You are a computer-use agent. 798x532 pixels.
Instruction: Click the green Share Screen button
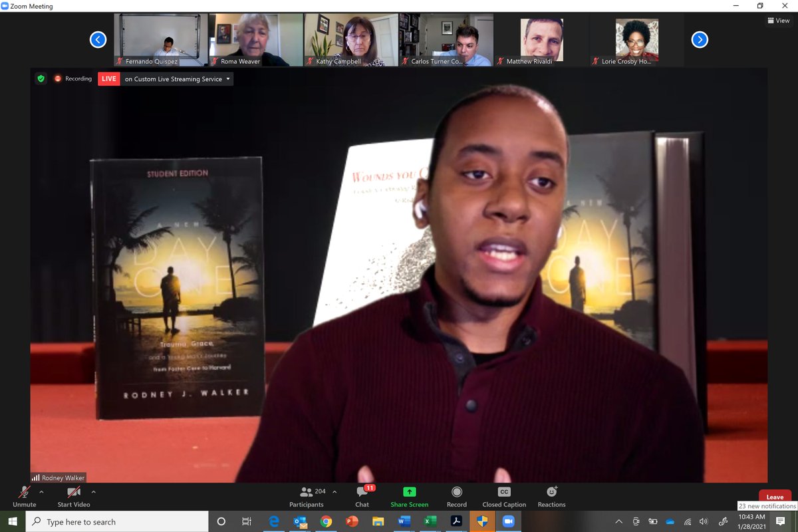(x=410, y=496)
